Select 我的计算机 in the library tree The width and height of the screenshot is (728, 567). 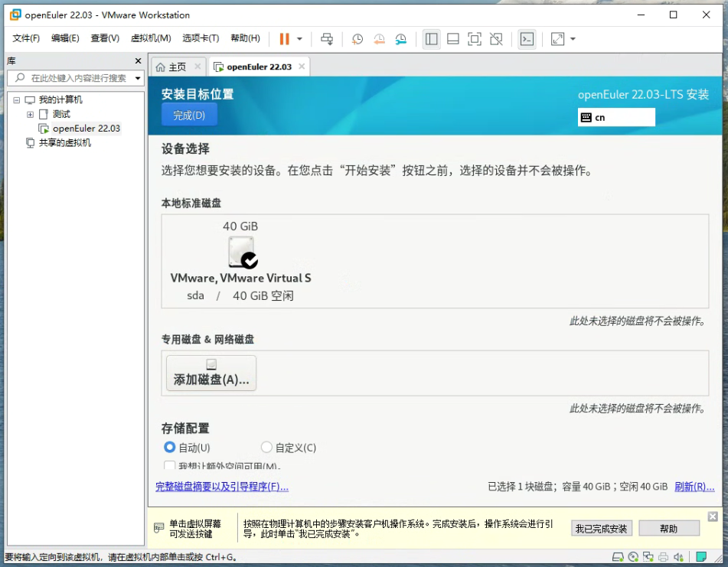(60, 99)
